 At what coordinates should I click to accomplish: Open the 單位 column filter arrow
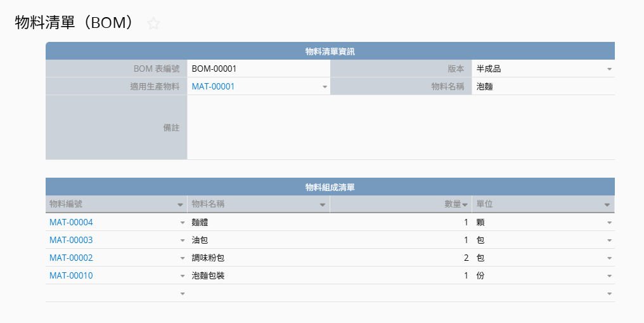point(607,204)
